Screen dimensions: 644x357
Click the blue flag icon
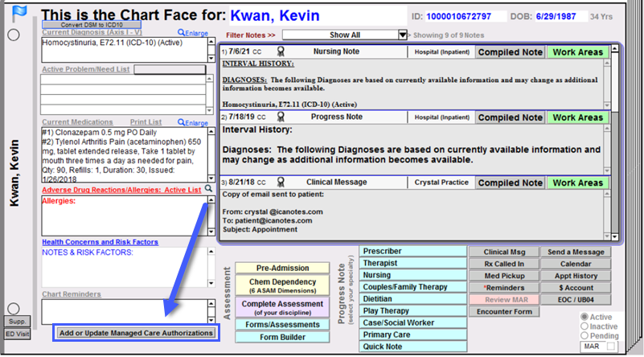point(19,14)
